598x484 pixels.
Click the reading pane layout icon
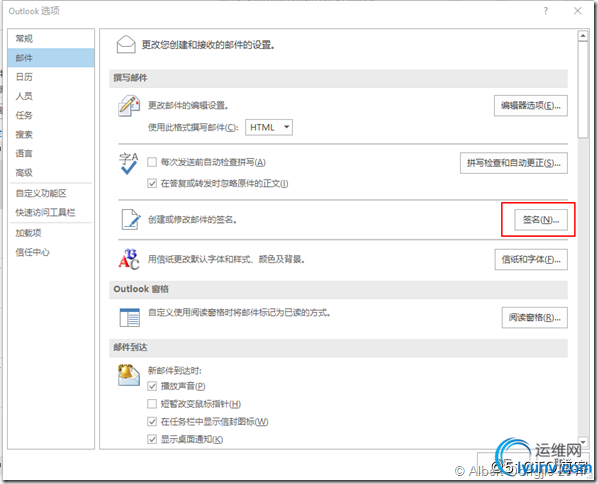pyautogui.click(x=130, y=318)
